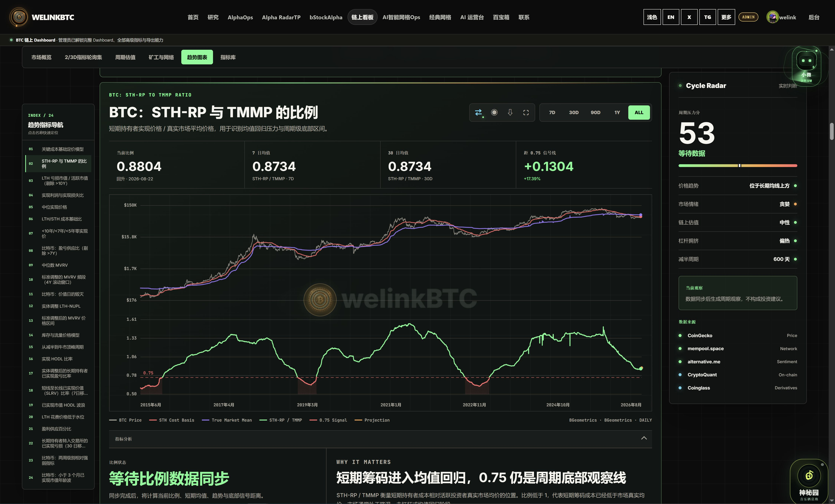This screenshot has height=504, width=835.
Task: Jump to 实现 HODL 比率 indicator
Action: click(x=58, y=359)
